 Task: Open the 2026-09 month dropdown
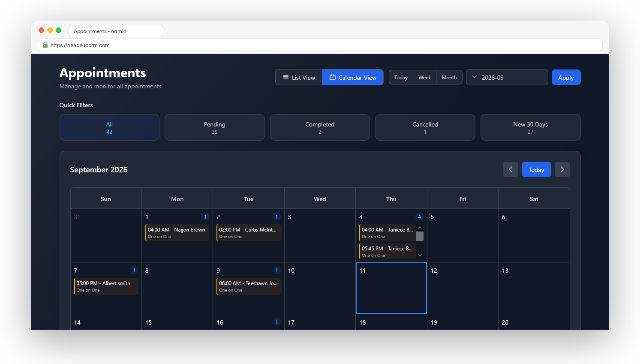click(507, 78)
